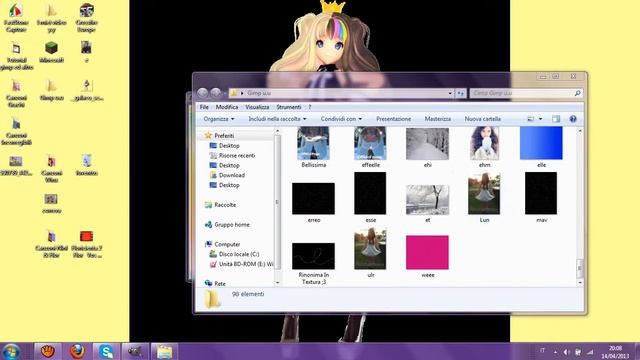Viewport: 640px width, 360px height.
Task: Click the Masterizza button
Action: tap(438, 119)
